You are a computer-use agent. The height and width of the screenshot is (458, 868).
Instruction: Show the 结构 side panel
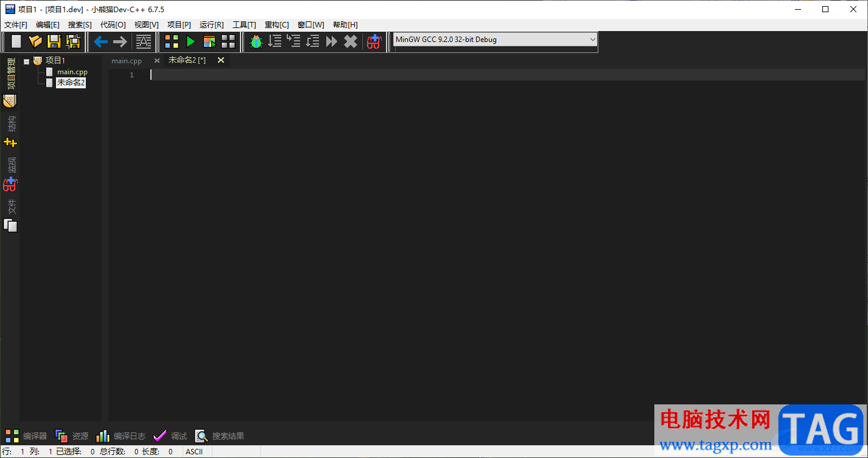(x=10, y=132)
